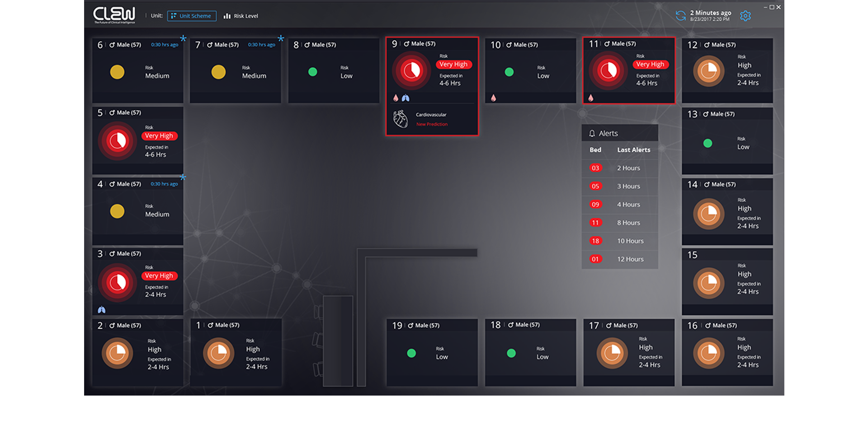Click the Alerts bell icon
The height and width of the screenshot is (443, 868).
pos(592,134)
